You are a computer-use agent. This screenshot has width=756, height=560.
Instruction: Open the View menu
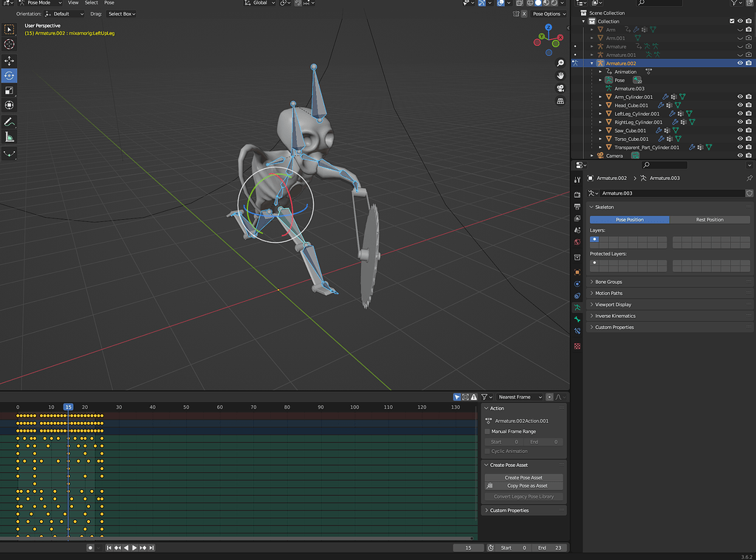73,2
